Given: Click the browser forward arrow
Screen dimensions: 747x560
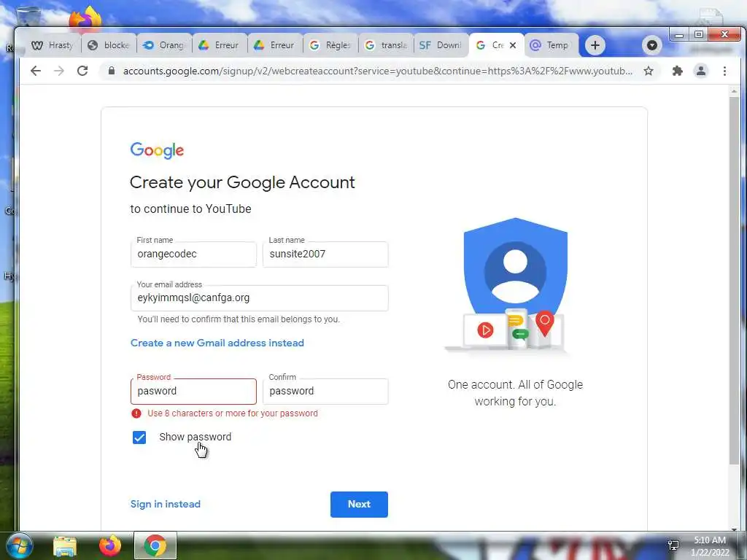Looking at the screenshot, I should [x=59, y=71].
